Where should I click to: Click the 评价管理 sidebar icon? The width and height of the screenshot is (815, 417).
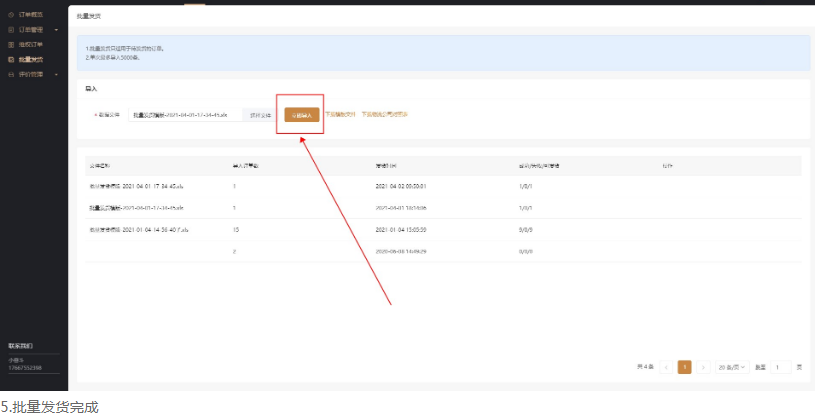click(x=11, y=74)
